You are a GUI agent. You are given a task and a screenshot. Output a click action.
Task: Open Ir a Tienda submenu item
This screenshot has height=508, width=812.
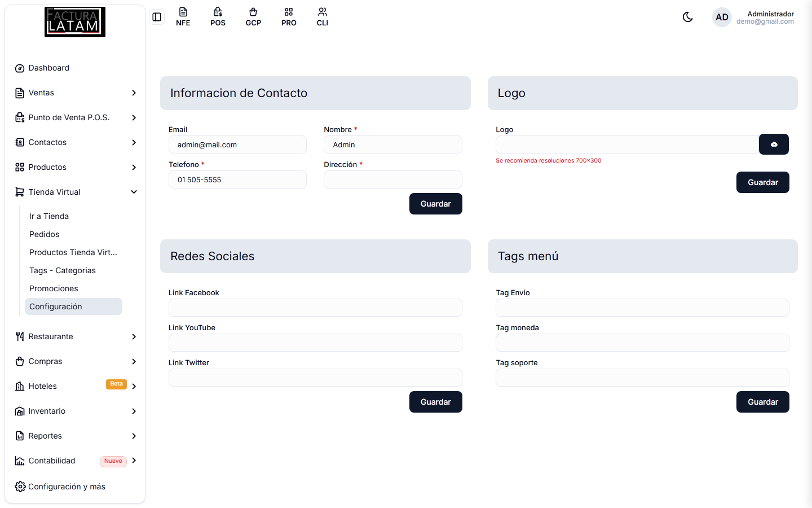[73, 216]
